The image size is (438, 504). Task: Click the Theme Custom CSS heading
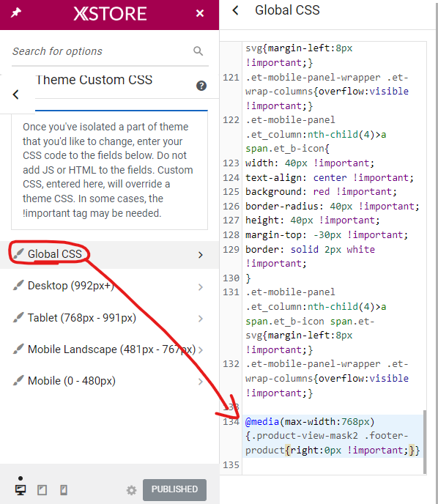pyautogui.click(x=94, y=80)
